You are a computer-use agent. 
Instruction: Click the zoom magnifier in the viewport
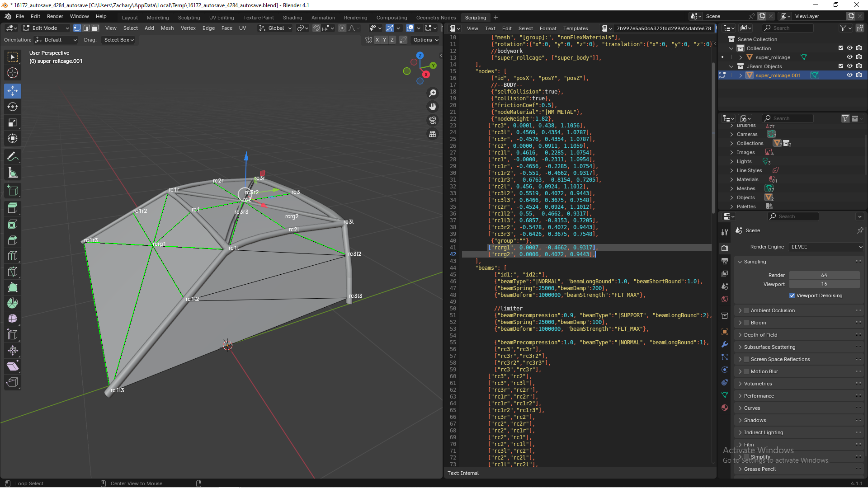[x=433, y=93]
